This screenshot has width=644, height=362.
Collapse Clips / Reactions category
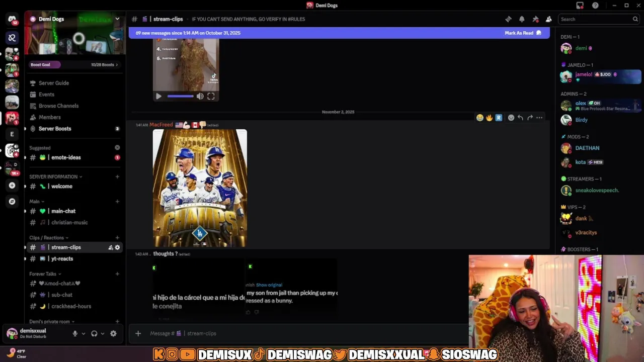pyautogui.click(x=49, y=238)
